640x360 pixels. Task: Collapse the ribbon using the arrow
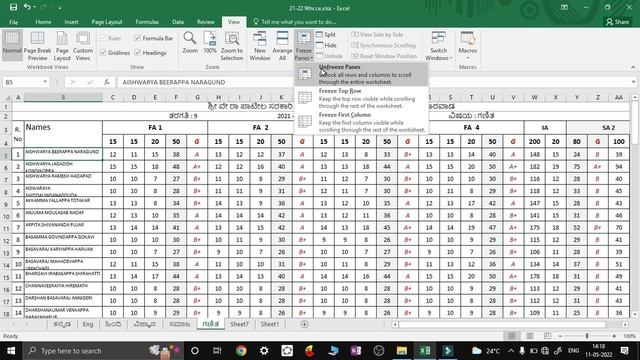pos(633,67)
